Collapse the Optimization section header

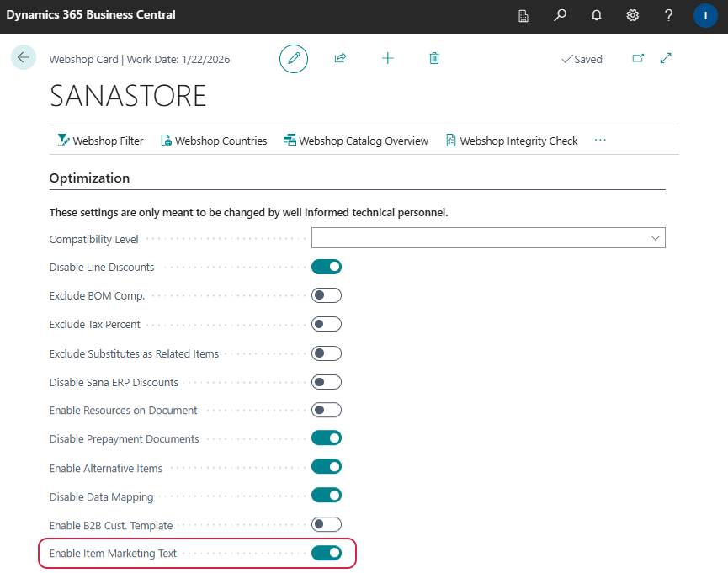(89, 178)
